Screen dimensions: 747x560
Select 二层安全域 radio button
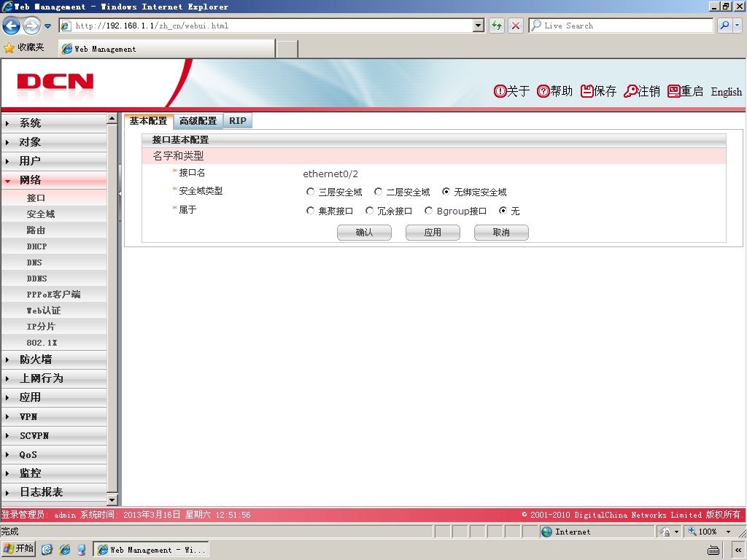[x=379, y=192]
